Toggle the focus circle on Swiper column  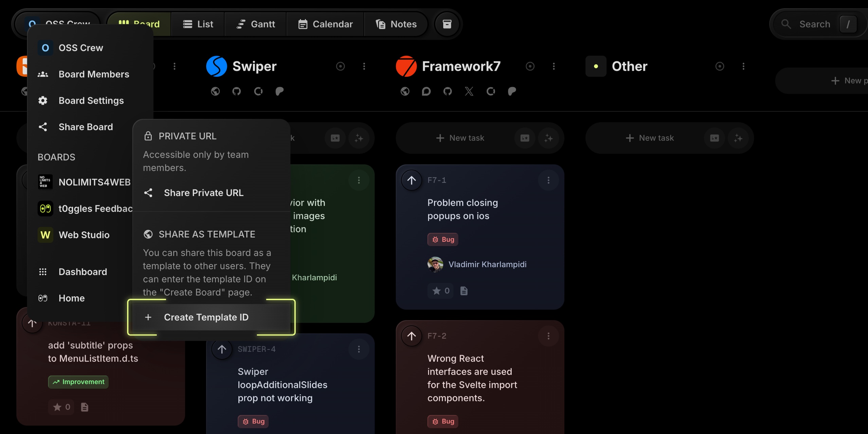[340, 66]
